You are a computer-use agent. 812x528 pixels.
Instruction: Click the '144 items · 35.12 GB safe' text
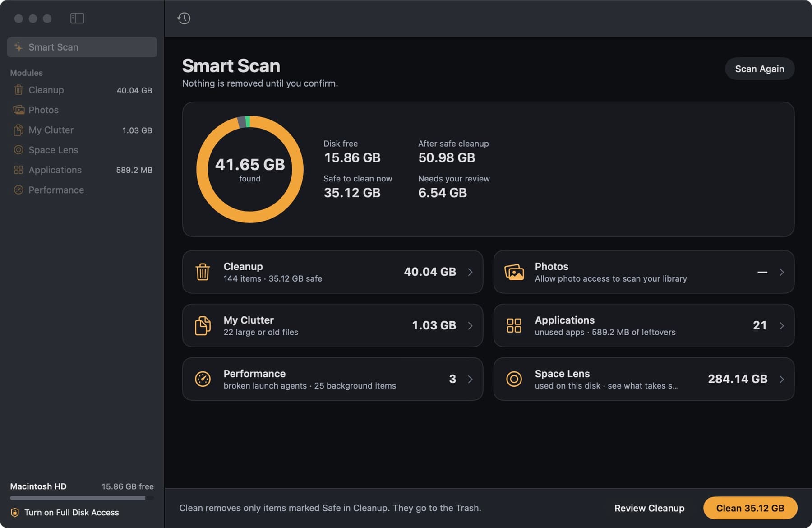[x=273, y=279]
